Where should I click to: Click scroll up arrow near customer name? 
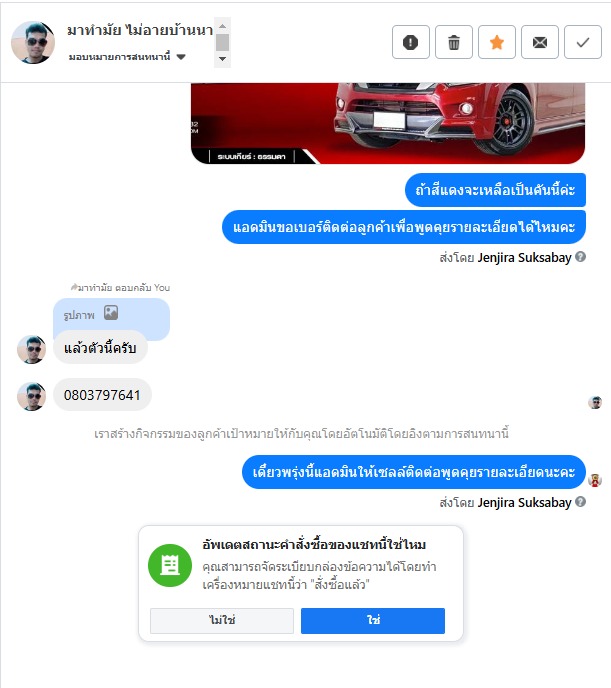pos(222,26)
